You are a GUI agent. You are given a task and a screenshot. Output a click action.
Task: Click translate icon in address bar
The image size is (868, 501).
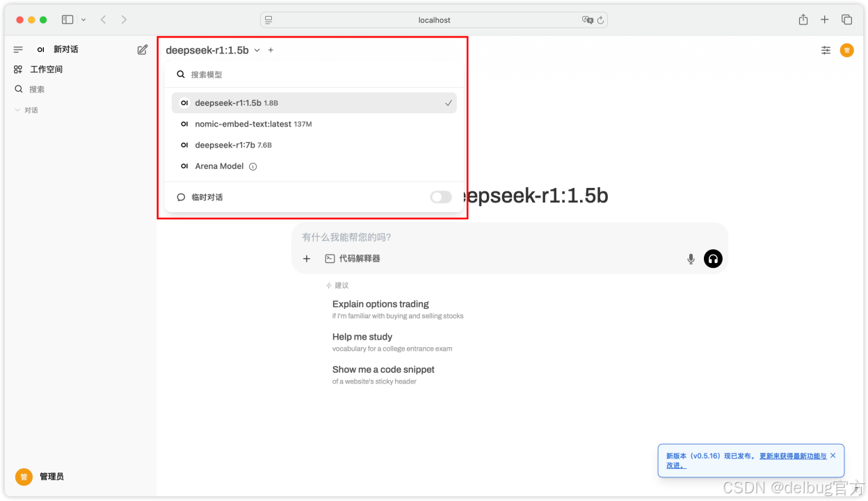click(x=587, y=20)
